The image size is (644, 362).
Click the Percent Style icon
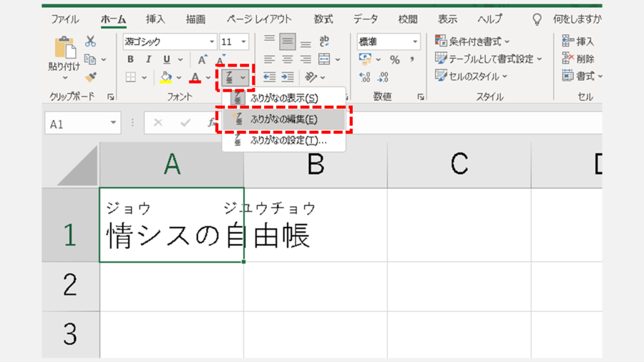pyautogui.click(x=395, y=60)
